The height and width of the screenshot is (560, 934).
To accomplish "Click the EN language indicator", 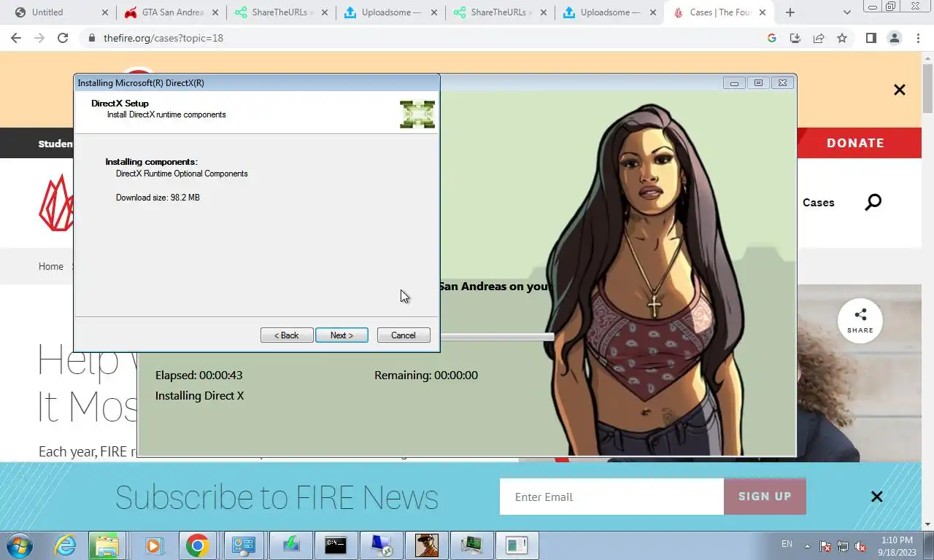I will point(787,544).
